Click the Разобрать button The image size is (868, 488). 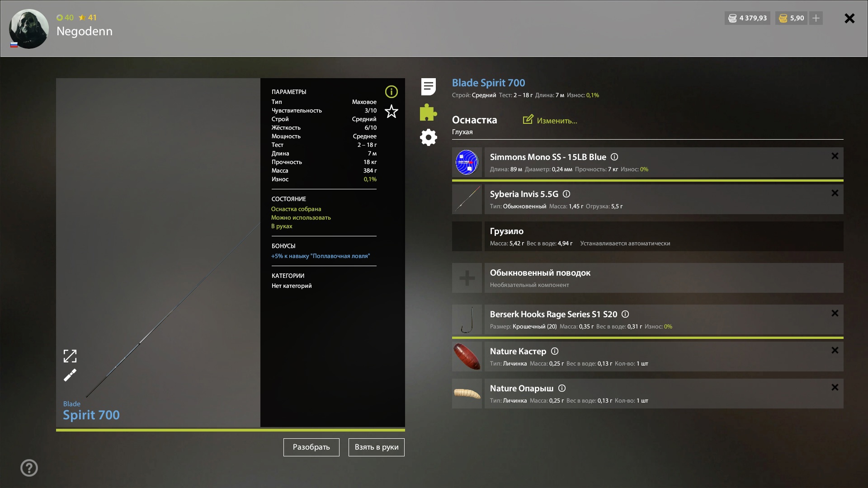pyautogui.click(x=311, y=447)
